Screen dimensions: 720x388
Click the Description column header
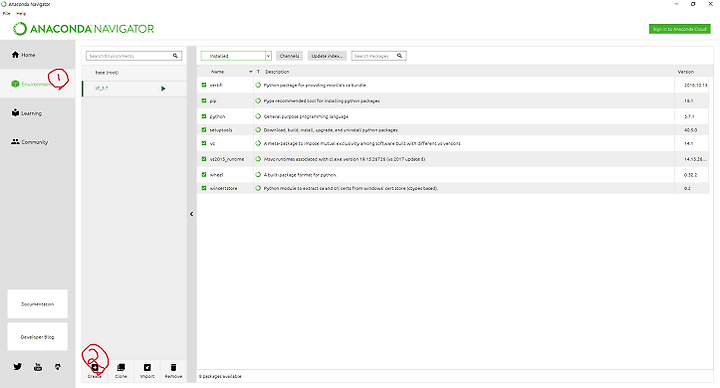point(277,72)
